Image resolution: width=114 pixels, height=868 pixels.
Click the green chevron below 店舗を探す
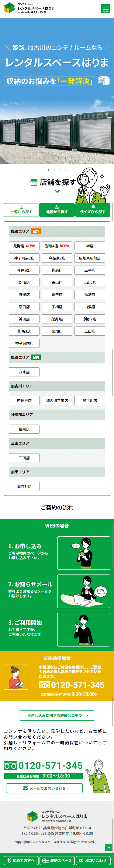click(57, 191)
